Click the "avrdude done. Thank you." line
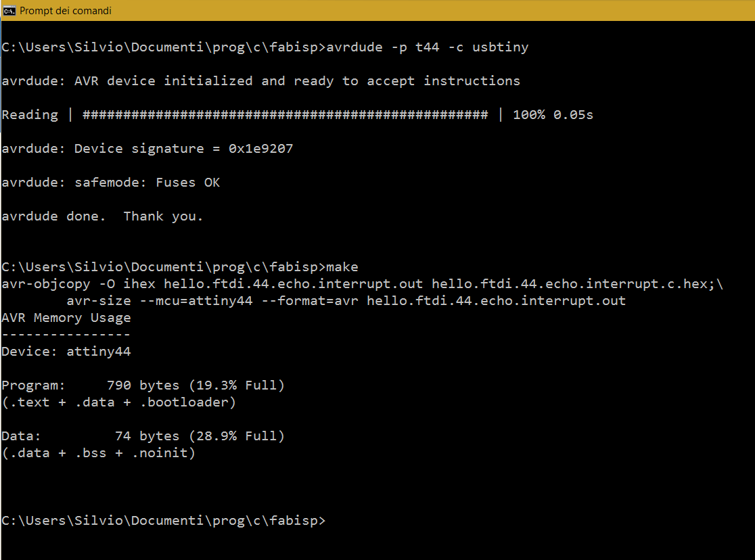The width and height of the screenshot is (755, 560). 102,216
